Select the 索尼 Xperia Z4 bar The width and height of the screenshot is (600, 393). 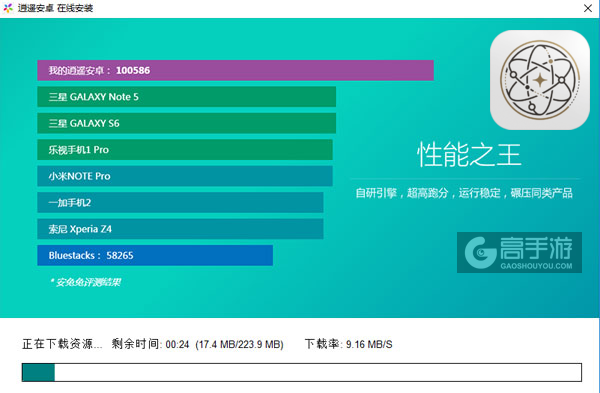[180, 229]
